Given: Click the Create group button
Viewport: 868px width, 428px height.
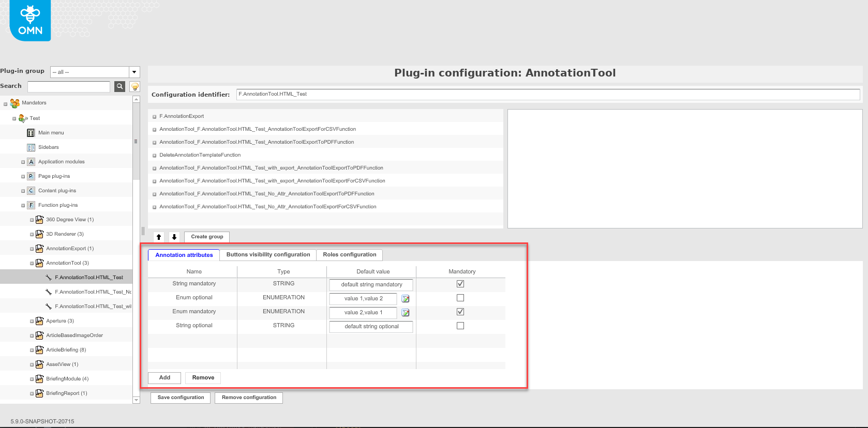Looking at the screenshot, I should 207,237.
